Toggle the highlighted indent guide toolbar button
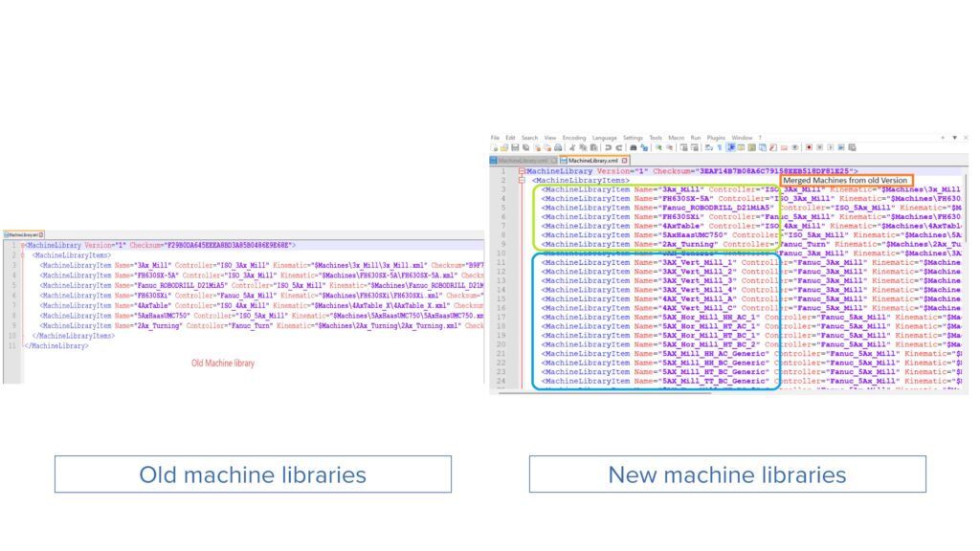The height and width of the screenshot is (551, 980). tap(731, 147)
